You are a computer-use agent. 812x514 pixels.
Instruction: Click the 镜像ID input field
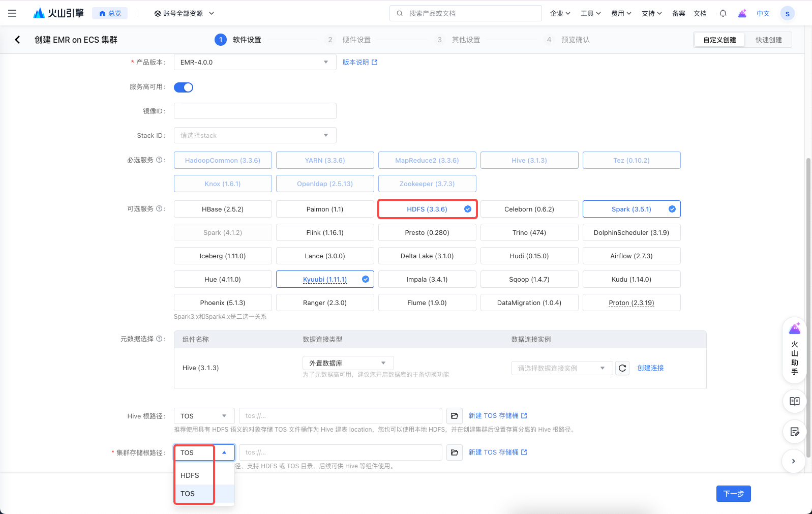[x=255, y=111]
